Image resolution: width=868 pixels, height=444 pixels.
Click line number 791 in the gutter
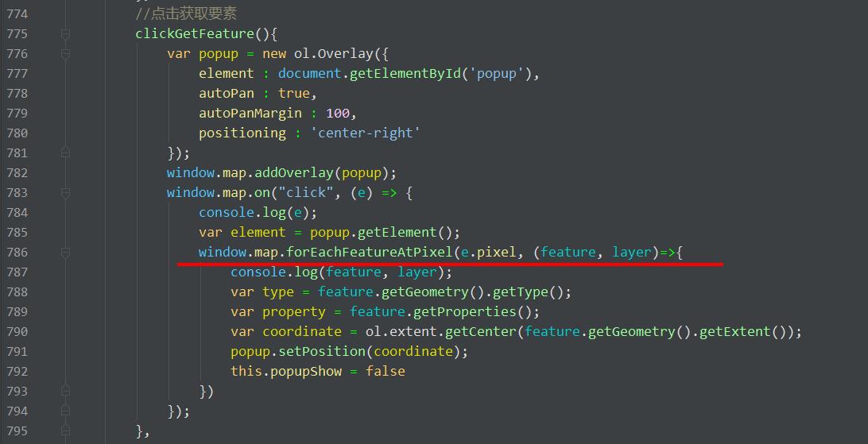[x=17, y=352]
